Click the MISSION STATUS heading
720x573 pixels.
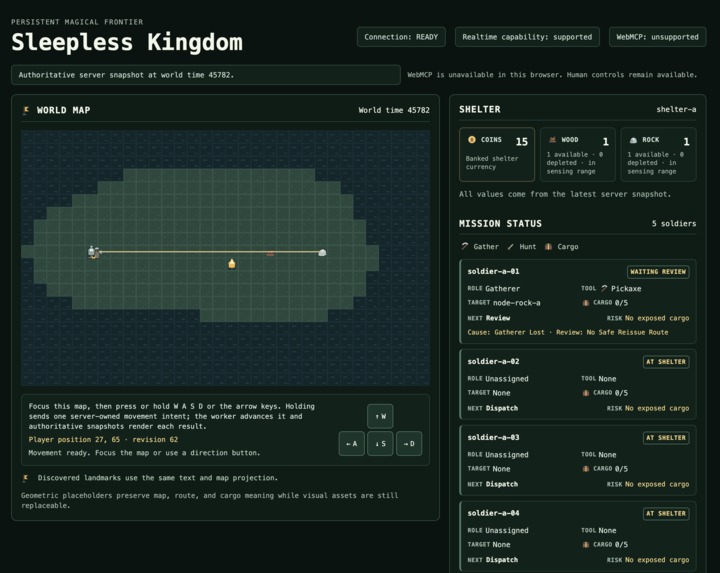tap(500, 224)
